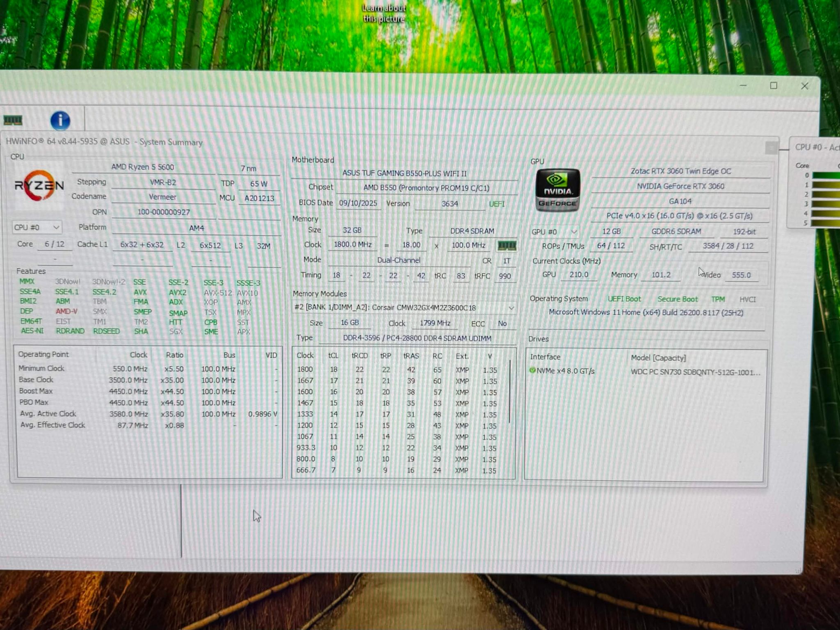Open the memory module toolbar icon
The image size is (840, 630).
coord(13,120)
